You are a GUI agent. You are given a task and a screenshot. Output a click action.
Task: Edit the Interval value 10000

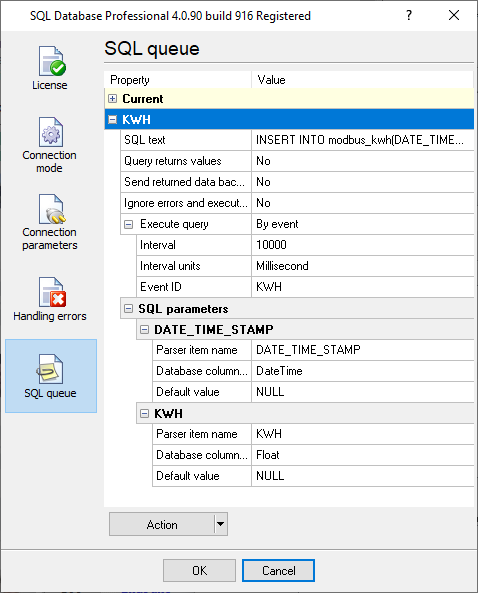coord(362,245)
